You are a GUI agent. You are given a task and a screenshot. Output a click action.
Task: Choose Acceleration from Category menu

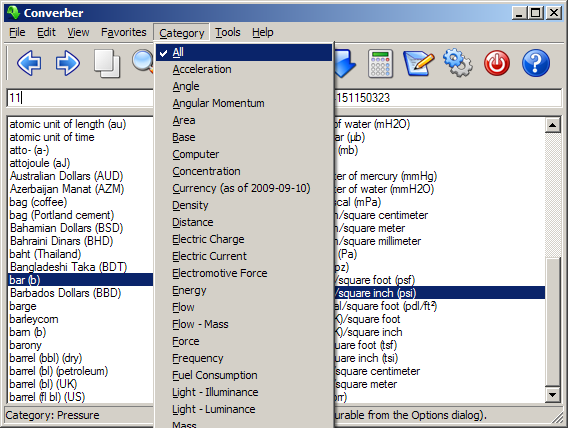244,69
